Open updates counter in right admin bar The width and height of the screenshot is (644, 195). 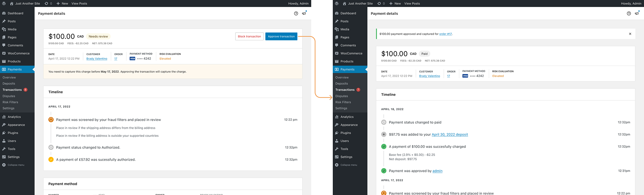click(x=381, y=3)
